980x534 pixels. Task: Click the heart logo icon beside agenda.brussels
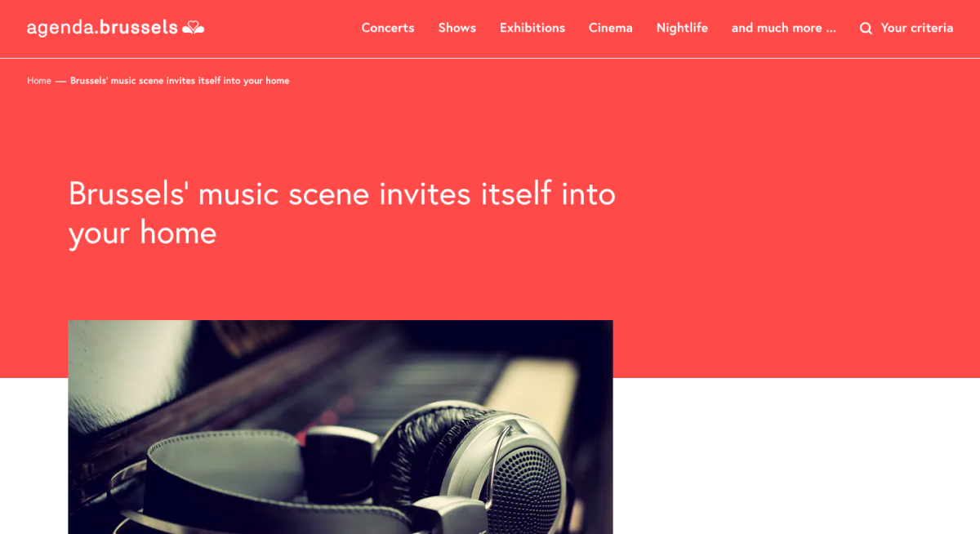pos(194,28)
